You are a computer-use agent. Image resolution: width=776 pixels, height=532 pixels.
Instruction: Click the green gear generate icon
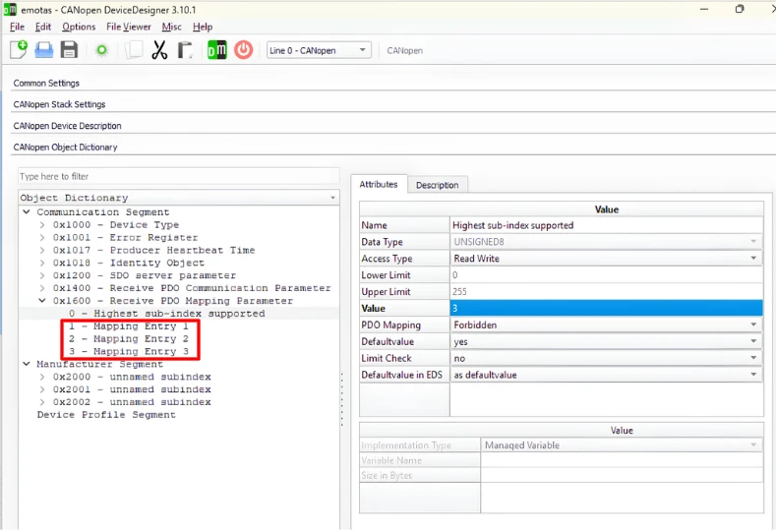click(102, 50)
